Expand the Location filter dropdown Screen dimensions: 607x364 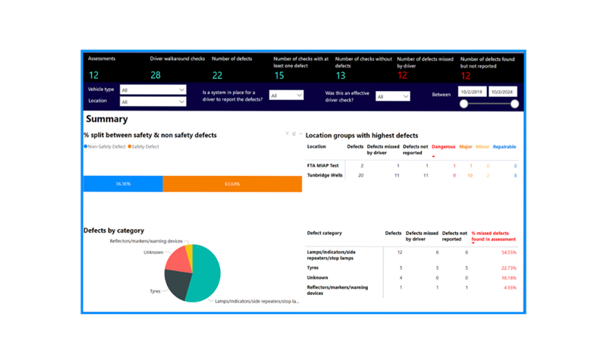tap(153, 102)
